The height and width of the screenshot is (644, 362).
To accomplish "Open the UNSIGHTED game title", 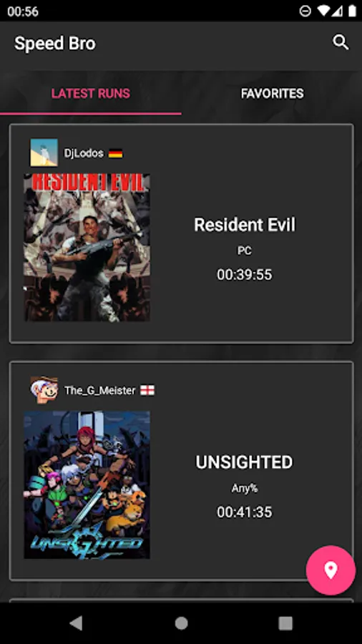I will [244, 462].
